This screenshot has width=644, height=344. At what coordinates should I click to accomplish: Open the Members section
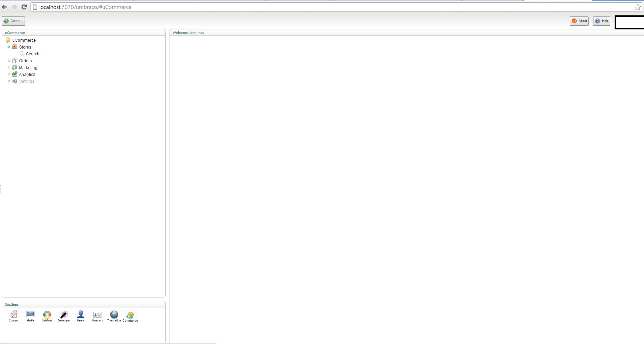coord(97,316)
